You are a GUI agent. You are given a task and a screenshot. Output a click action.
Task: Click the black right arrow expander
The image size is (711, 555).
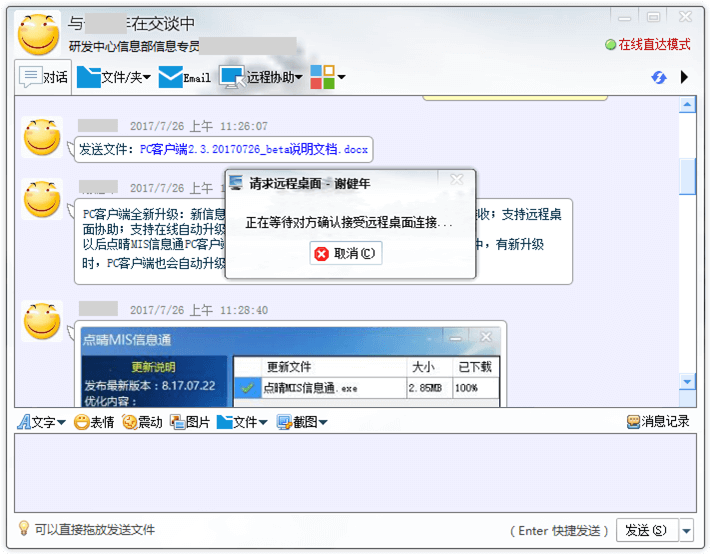click(685, 77)
